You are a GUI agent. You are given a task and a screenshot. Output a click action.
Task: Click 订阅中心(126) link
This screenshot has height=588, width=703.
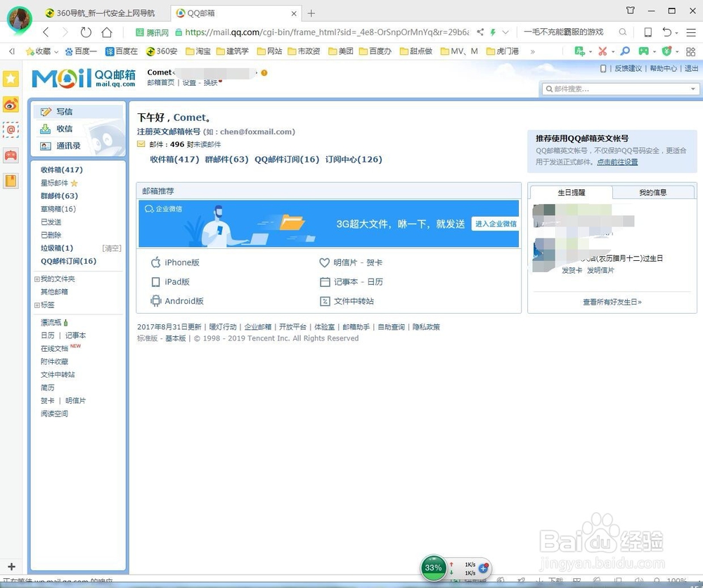click(354, 160)
